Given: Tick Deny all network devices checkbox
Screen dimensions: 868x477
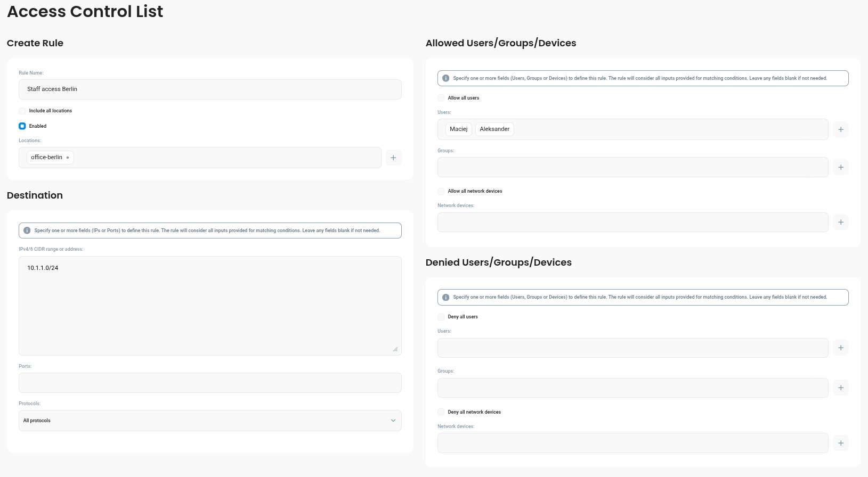Looking at the screenshot, I should [x=441, y=412].
